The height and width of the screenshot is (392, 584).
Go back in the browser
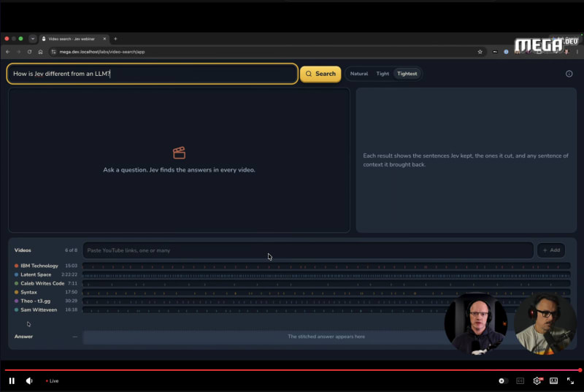(x=8, y=52)
